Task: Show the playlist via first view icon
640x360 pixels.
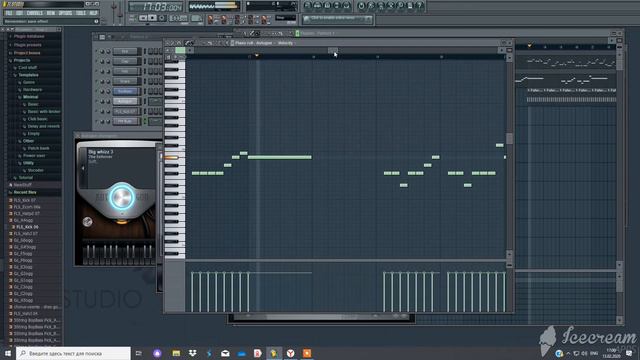Action: [308, 6]
